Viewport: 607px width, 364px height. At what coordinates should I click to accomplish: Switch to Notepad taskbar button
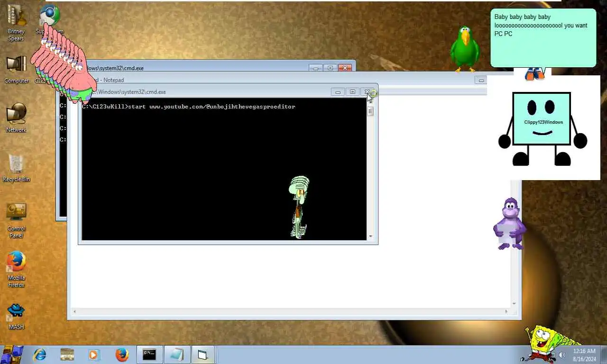click(x=177, y=355)
